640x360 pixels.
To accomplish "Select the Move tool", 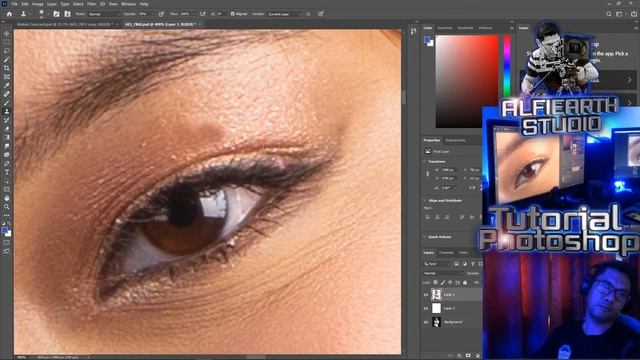I will (x=7, y=33).
